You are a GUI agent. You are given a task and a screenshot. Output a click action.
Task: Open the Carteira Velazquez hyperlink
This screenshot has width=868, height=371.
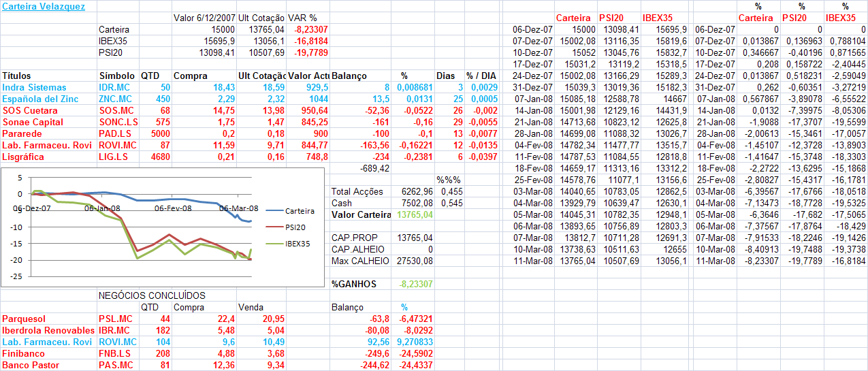[44, 6]
